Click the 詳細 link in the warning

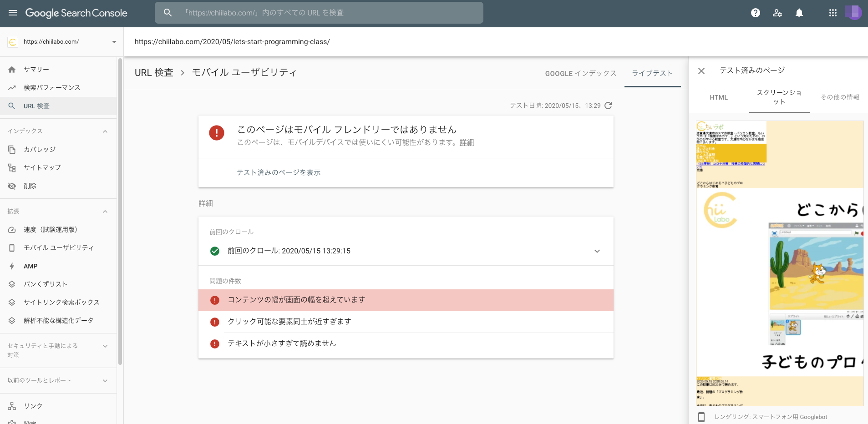[x=466, y=142]
